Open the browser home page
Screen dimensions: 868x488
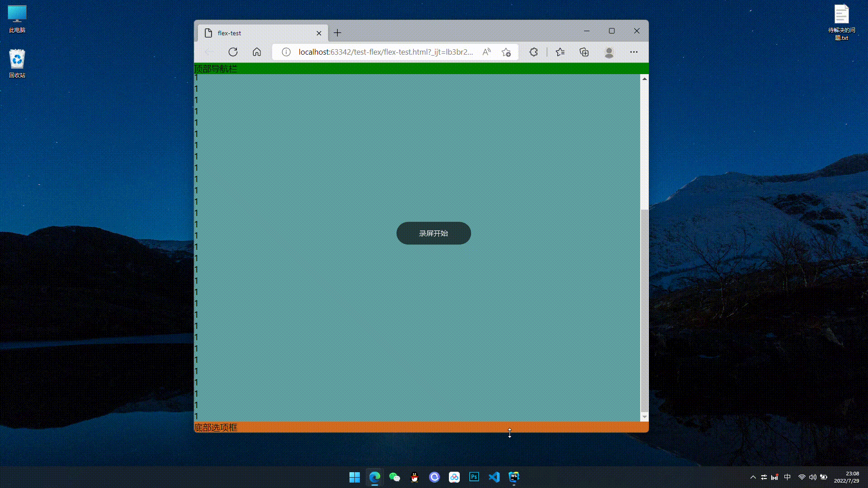pos(257,52)
